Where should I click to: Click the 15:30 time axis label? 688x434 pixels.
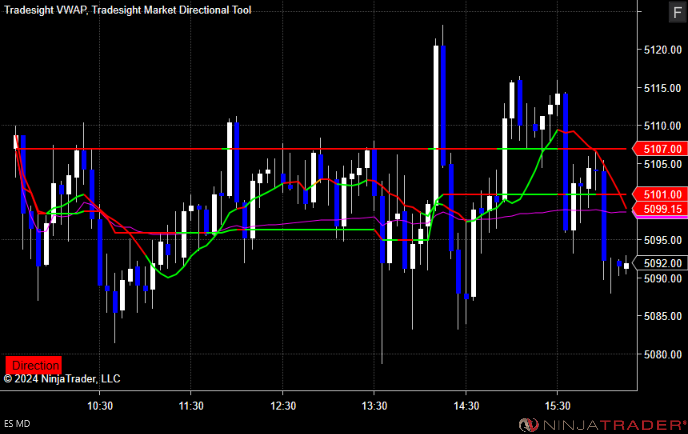(x=557, y=406)
